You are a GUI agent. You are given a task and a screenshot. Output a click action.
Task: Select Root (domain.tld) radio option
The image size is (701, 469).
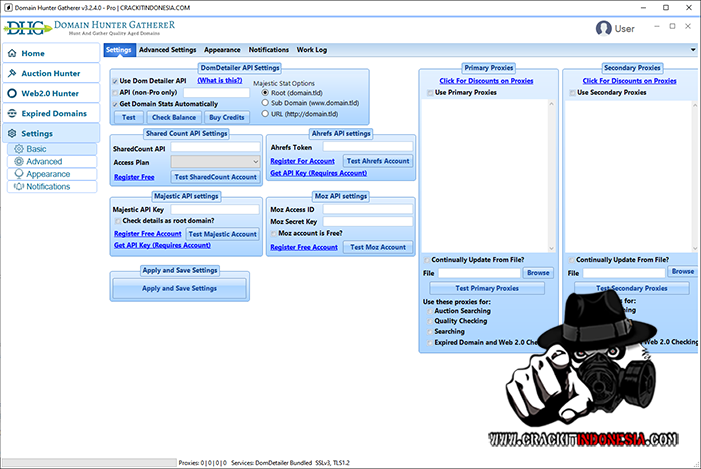point(265,93)
